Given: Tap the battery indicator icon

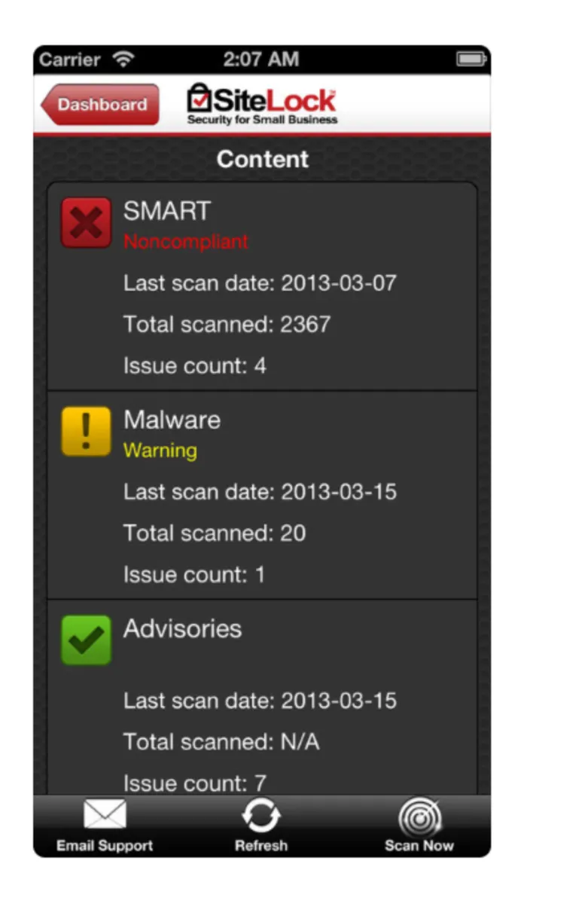Looking at the screenshot, I should [472, 59].
